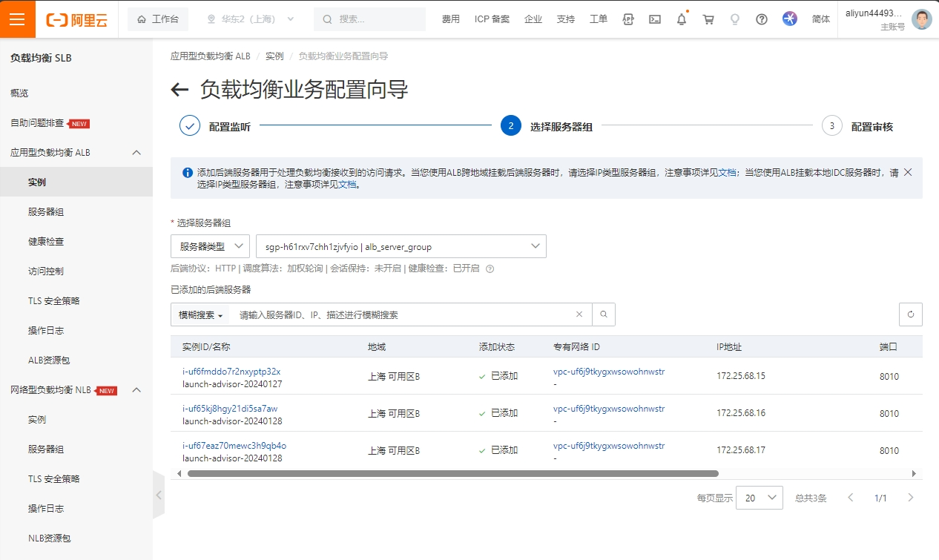Click the horizontal table scrollbar
939x560 pixels.
pyautogui.click(x=452, y=473)
